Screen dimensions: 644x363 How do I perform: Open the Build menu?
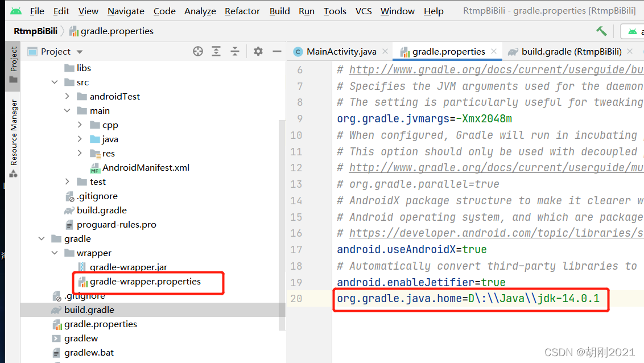click(x=280, y=11)
